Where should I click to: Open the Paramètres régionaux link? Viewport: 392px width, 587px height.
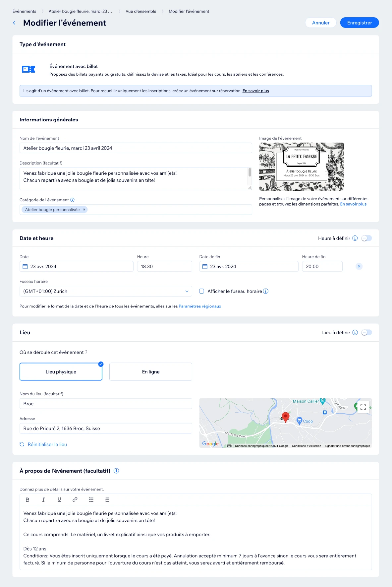(x=200, y=306)
